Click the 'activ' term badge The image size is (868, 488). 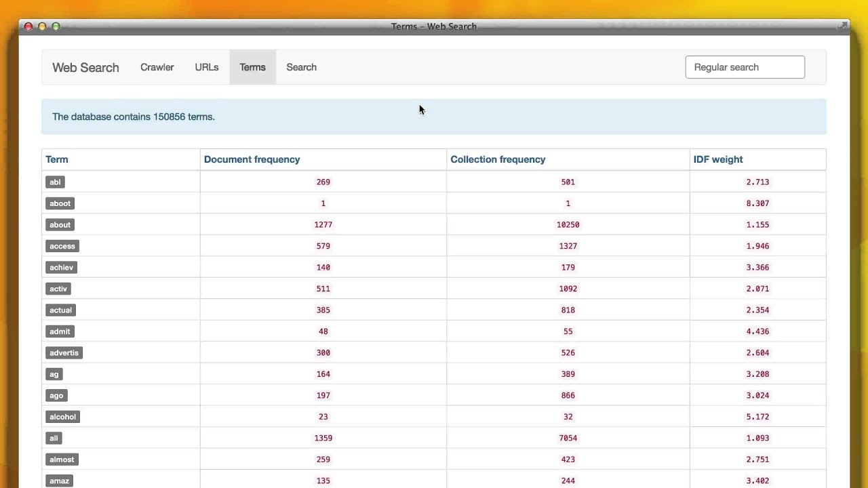pyautogui.click(x=58, y=289)
